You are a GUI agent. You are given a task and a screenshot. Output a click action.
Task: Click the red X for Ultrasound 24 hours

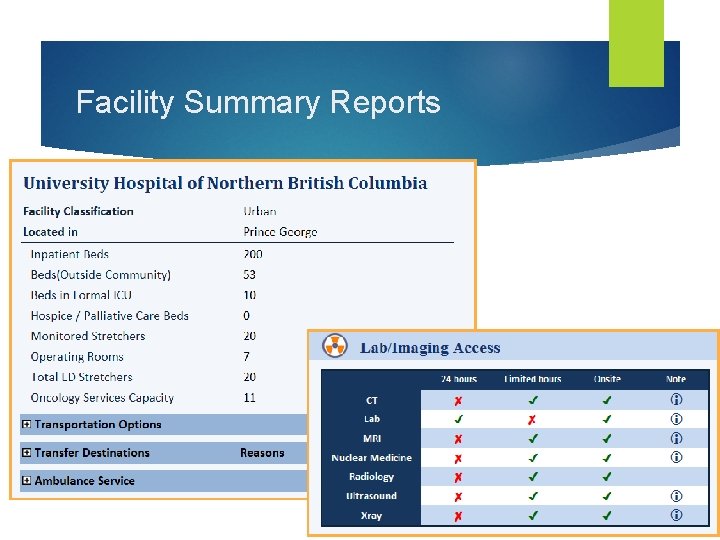(x=458, y=497)
